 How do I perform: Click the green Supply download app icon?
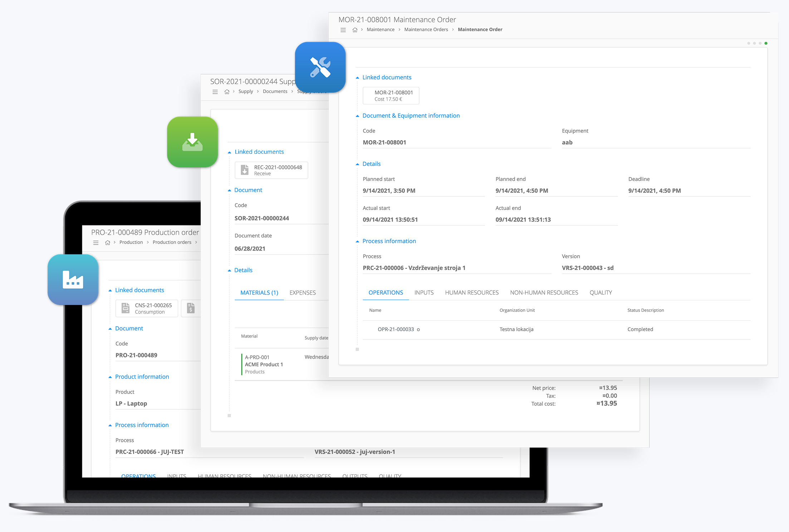[192, 142]
